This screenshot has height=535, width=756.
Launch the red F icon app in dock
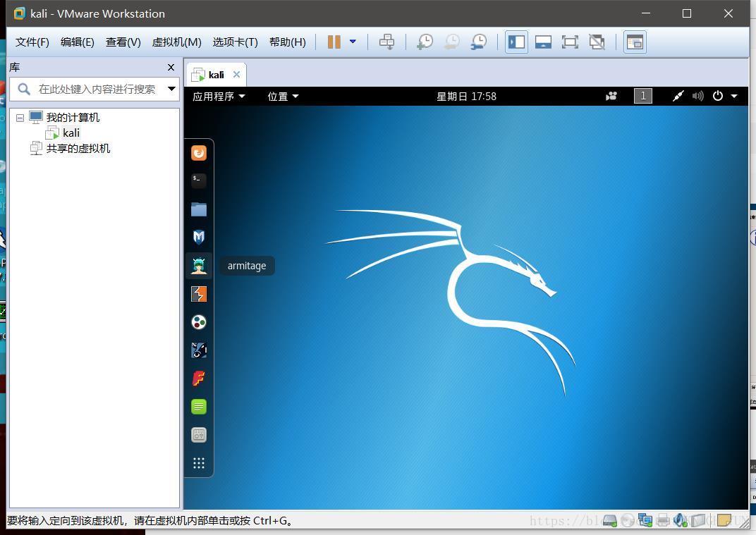(x=199, y=379)
